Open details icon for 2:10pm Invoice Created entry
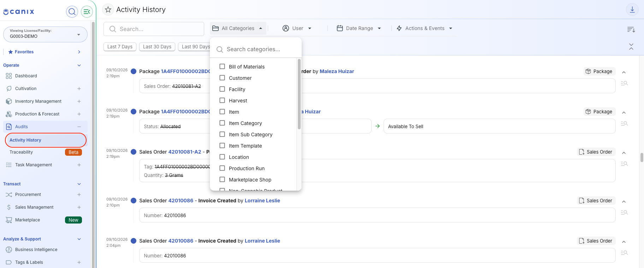Viewport: 644px width, 268px height. pos(624,213)
